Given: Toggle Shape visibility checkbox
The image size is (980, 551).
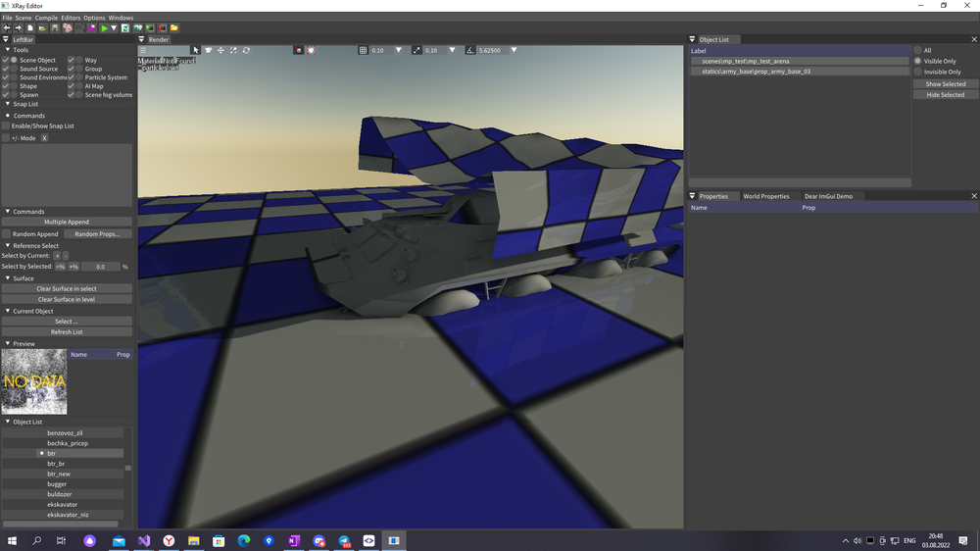Looking at the screenshot, I should [x=6, y=86].
